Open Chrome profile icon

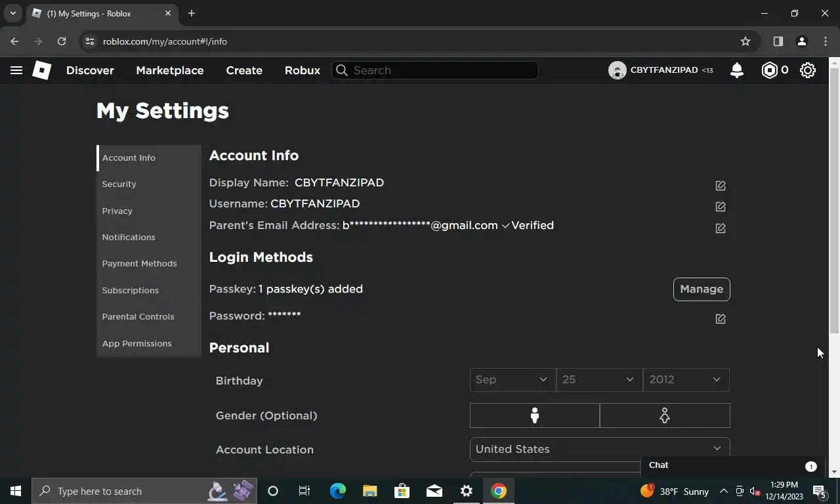tap(802, 41)
